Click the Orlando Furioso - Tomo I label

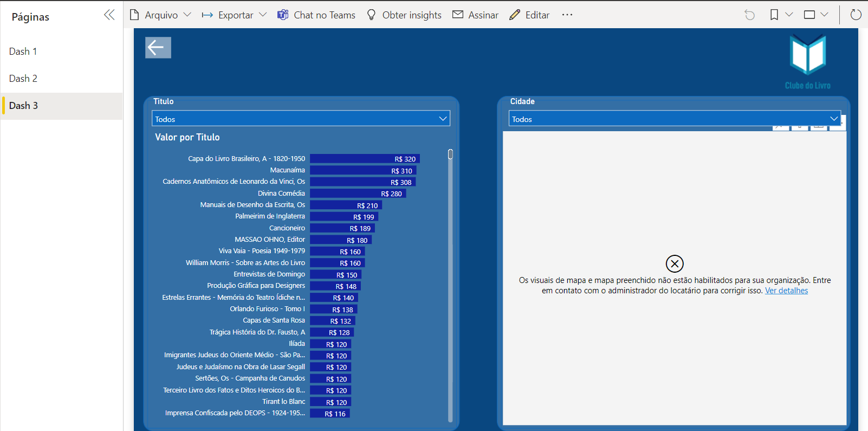click(267, 309)
